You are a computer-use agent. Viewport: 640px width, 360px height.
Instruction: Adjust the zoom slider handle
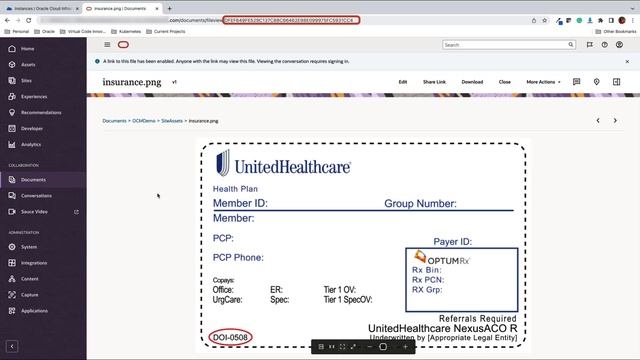(383, 347)
